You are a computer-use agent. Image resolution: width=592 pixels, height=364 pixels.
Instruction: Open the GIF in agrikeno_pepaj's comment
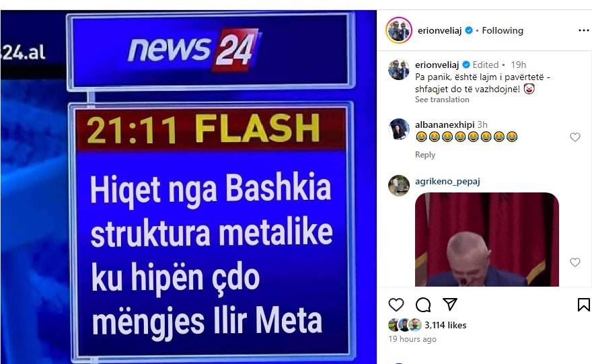[486, 240]
